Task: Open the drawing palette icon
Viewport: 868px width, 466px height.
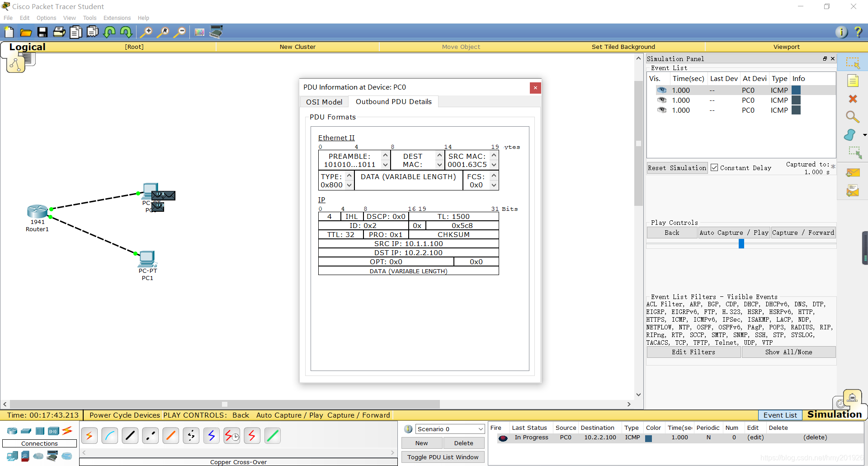Action: [199, 32]
